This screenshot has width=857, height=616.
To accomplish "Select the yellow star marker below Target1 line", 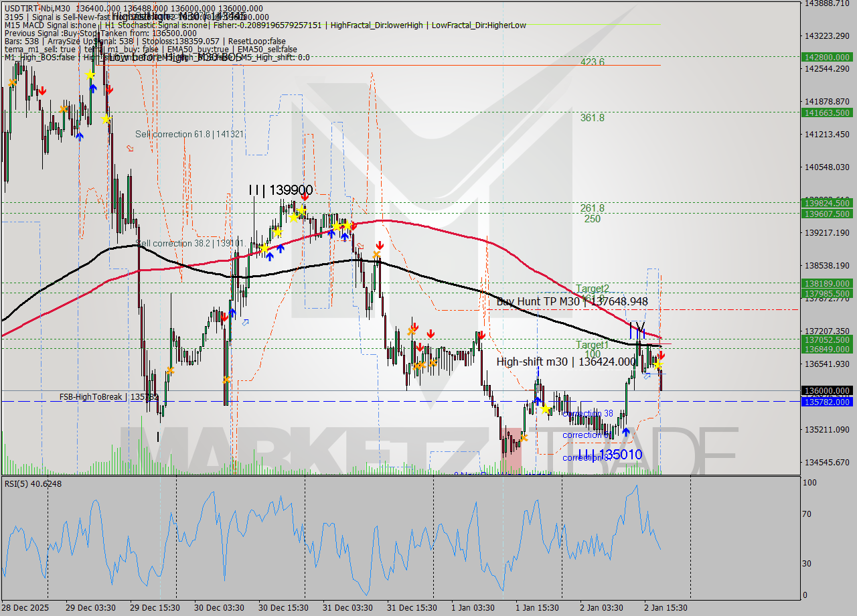I will (x=658, y=365).
